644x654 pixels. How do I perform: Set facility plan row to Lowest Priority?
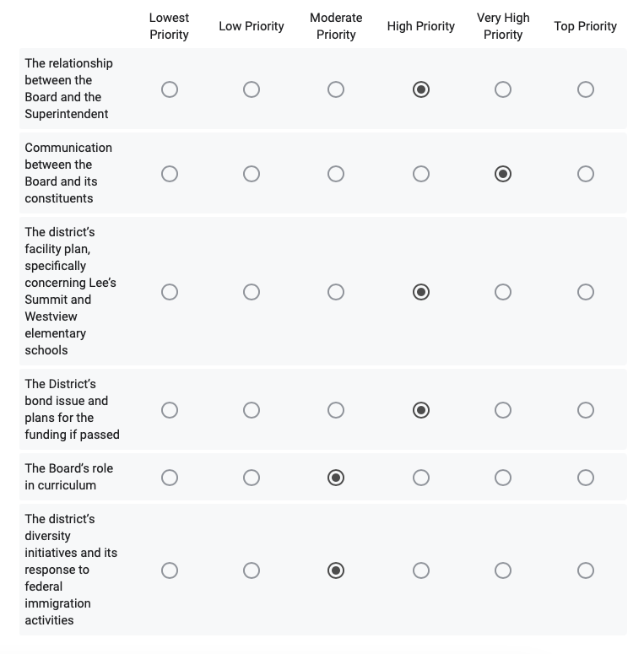point(170,292)
